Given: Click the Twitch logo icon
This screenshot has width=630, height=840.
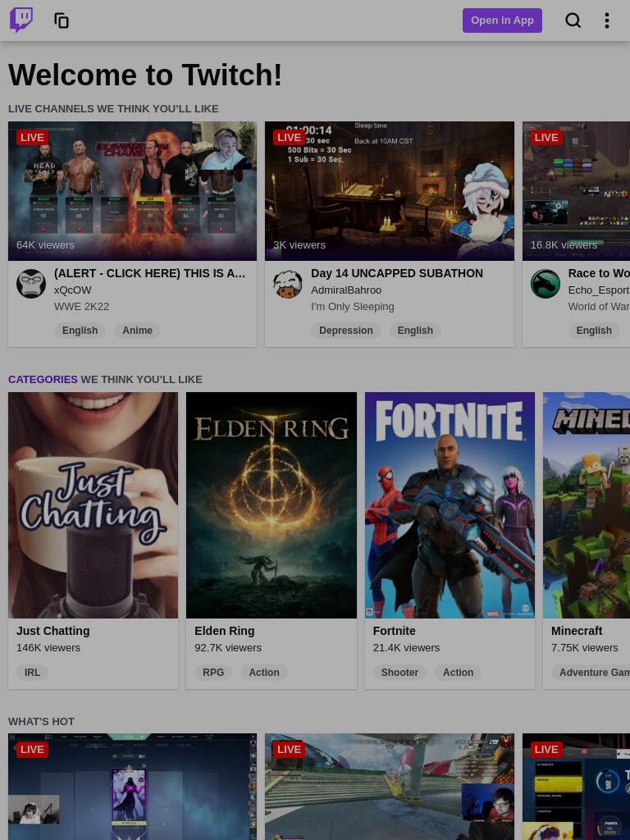Looking at the screenshot, I should click(x=21, y=21).
